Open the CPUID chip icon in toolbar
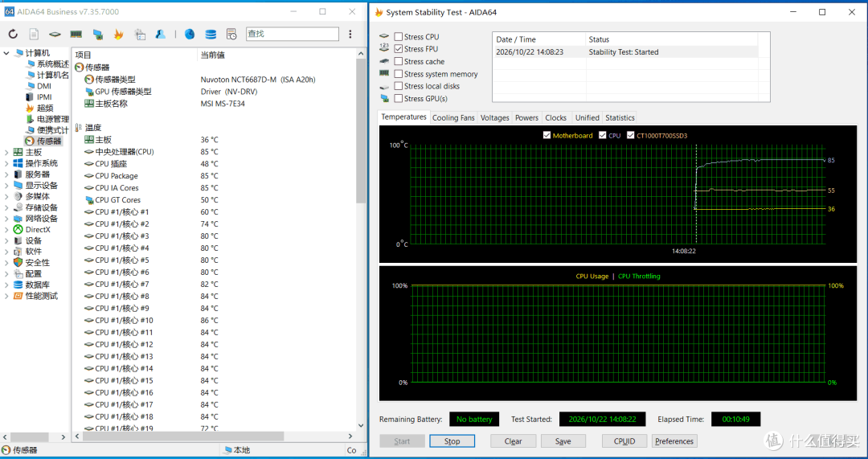This screenshot has height=459, width=868. [x=55, y=35]
